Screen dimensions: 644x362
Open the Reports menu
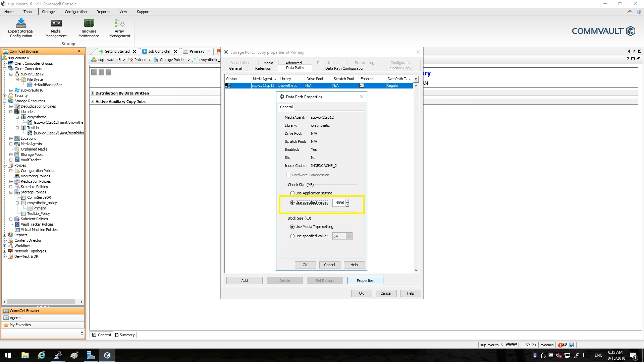(103, 11)
